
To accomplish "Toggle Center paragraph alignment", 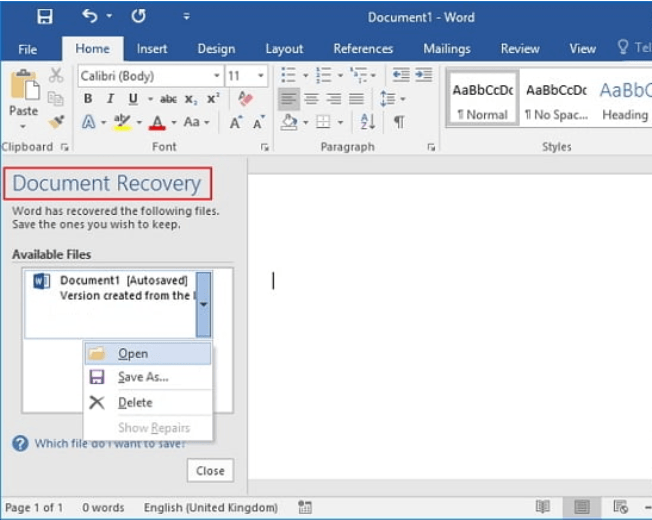I will 311,99.
